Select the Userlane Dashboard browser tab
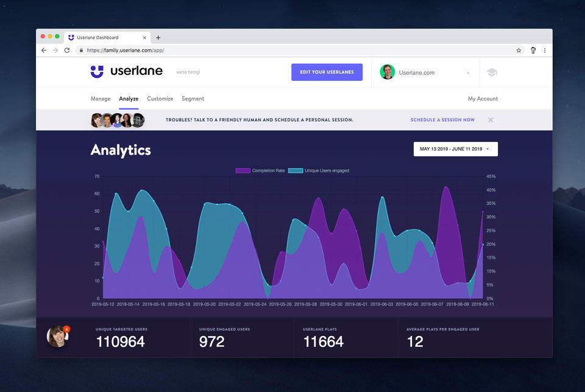This screenshot has height=392, width=585. point(107,38)
